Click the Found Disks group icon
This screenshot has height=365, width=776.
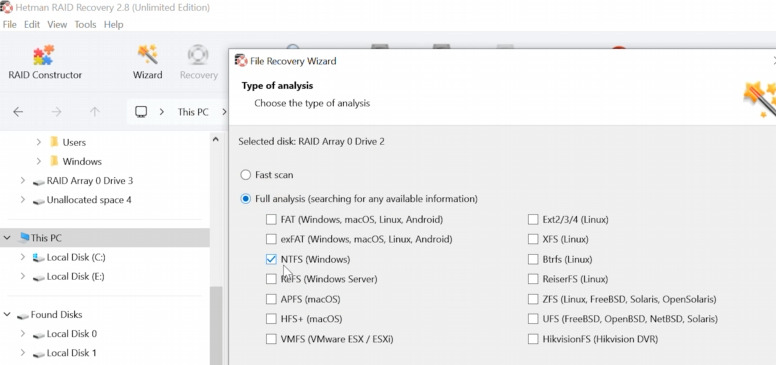coord(23,315)
